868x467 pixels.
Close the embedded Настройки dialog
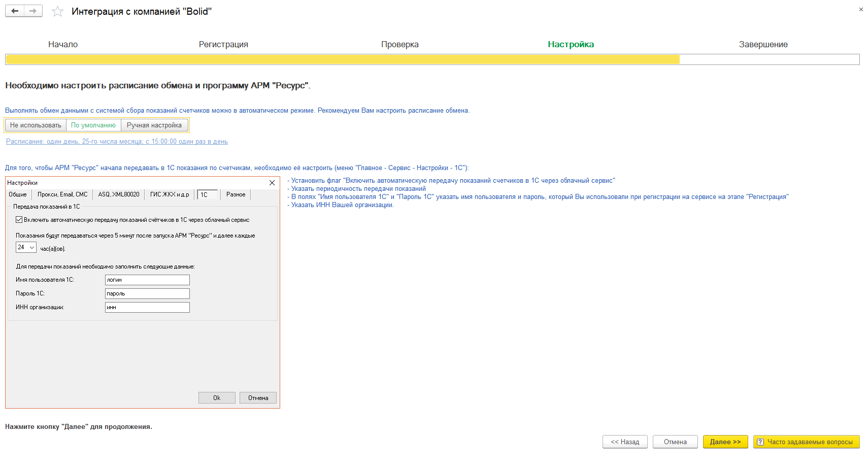[x=272, y=183]
